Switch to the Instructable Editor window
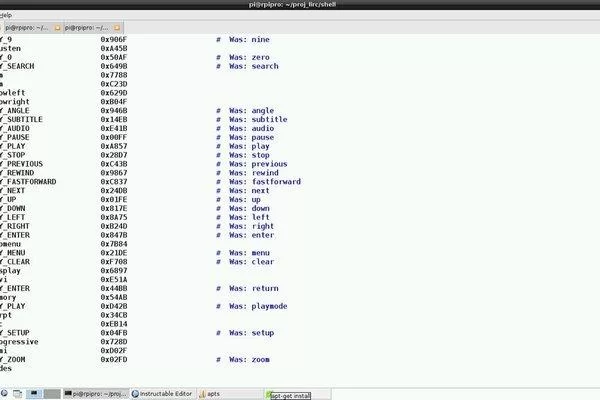Image resolution: width=600 pixels, height=400 pixels. click(163, 393)
